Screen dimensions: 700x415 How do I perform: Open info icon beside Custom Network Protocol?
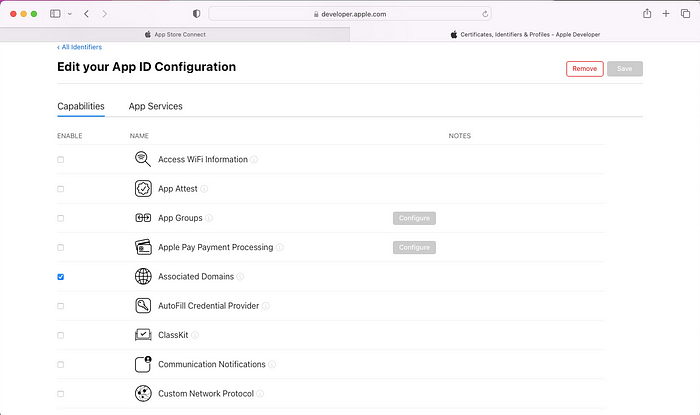(x=260, y=394)
